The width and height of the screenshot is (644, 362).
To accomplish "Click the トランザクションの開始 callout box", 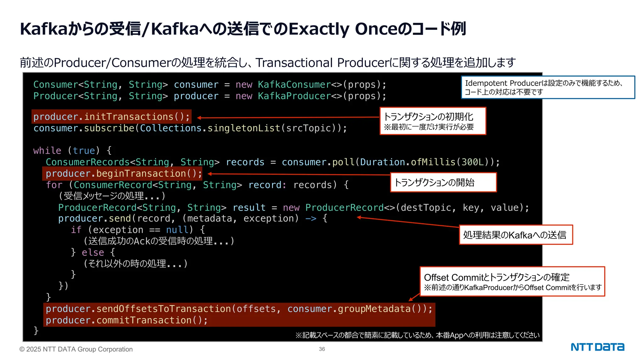I will 443,182.
